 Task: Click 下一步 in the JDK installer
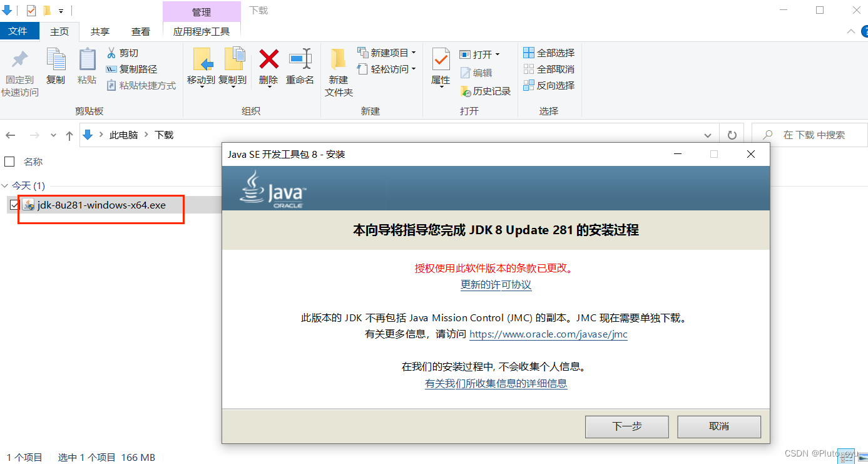tap(626, 426)
